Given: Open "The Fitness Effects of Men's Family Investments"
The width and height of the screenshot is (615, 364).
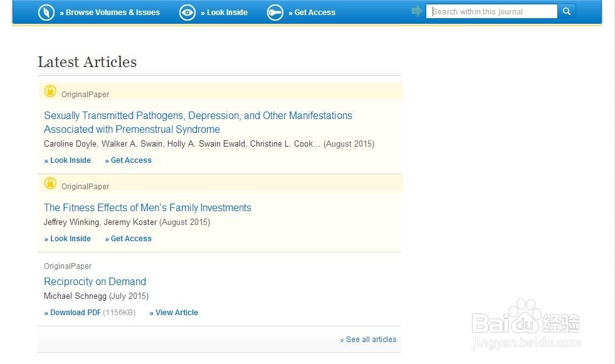Looking at the screenshot, I should coord(147,207).
